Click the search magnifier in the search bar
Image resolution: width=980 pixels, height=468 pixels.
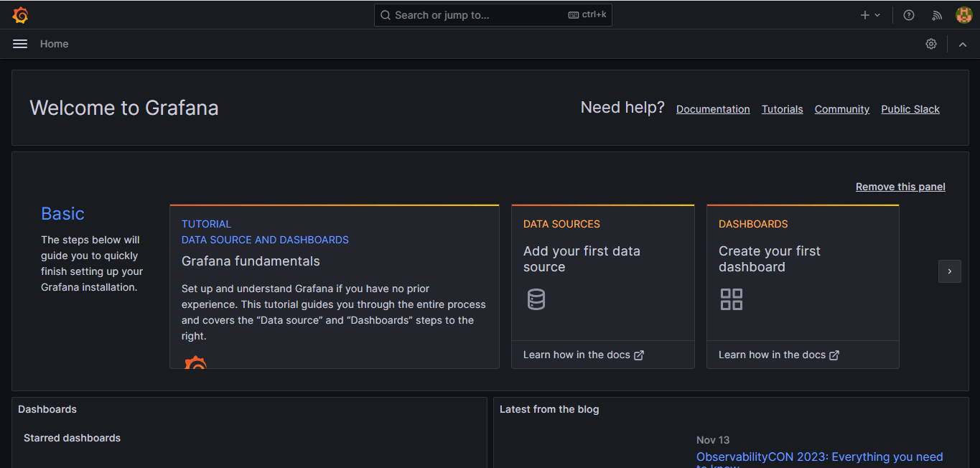(385, 14)
